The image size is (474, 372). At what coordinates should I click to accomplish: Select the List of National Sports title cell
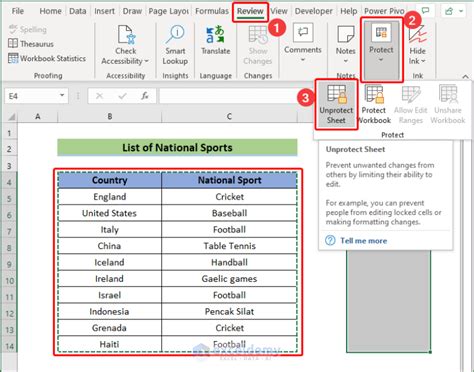(177, 148)
